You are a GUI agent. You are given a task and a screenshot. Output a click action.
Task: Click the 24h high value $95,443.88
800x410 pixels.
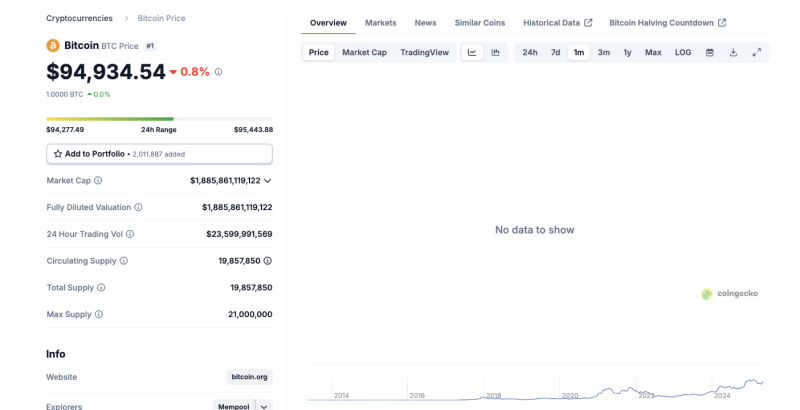254,130
